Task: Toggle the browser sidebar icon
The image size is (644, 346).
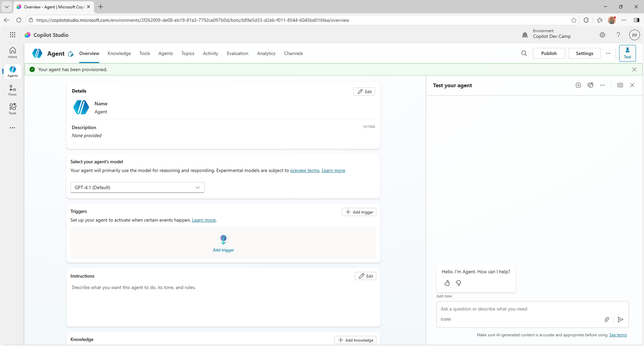Action: (636, 20)
